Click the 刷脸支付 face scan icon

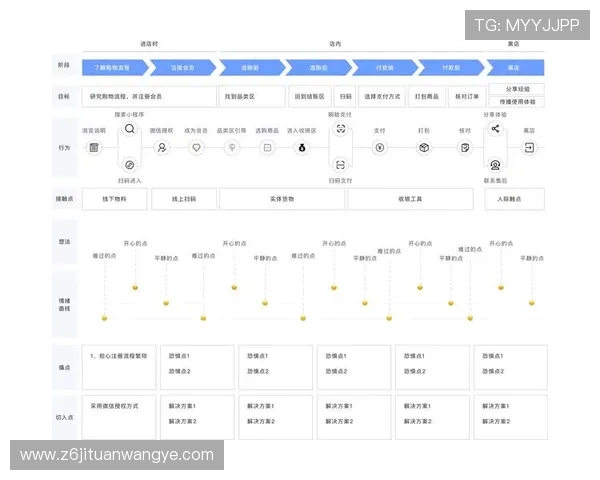tap(341, 129)
